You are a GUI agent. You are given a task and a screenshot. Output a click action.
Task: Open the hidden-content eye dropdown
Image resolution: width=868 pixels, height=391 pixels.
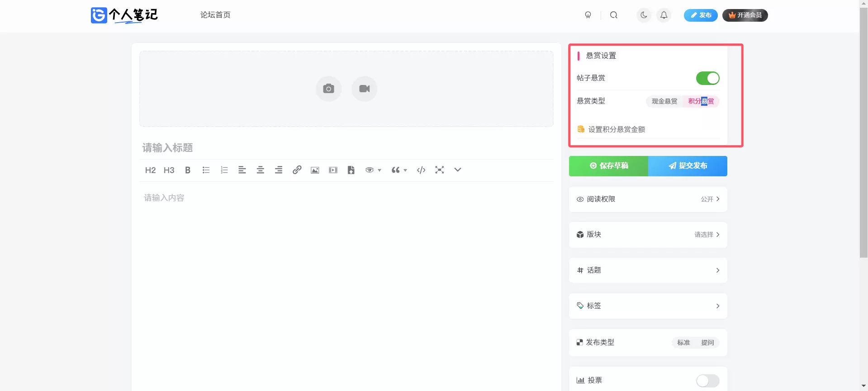click(x=373, y=170)
